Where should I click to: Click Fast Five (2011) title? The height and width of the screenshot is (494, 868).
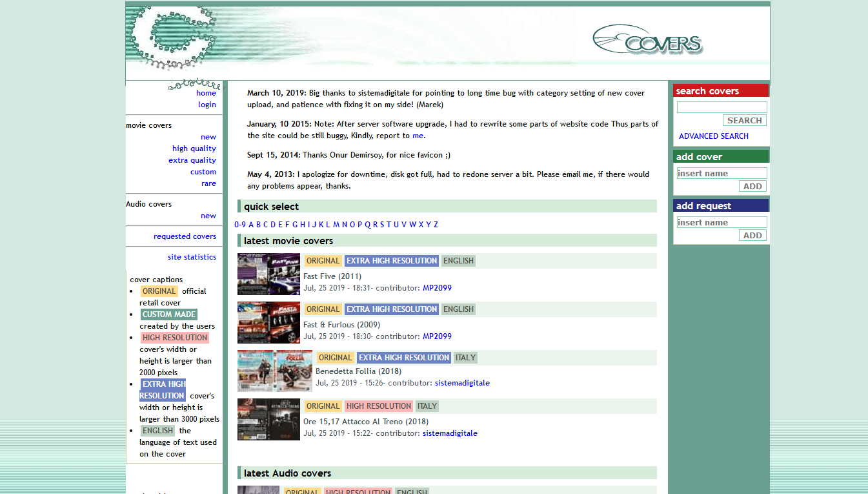click(x=332, y=276)
